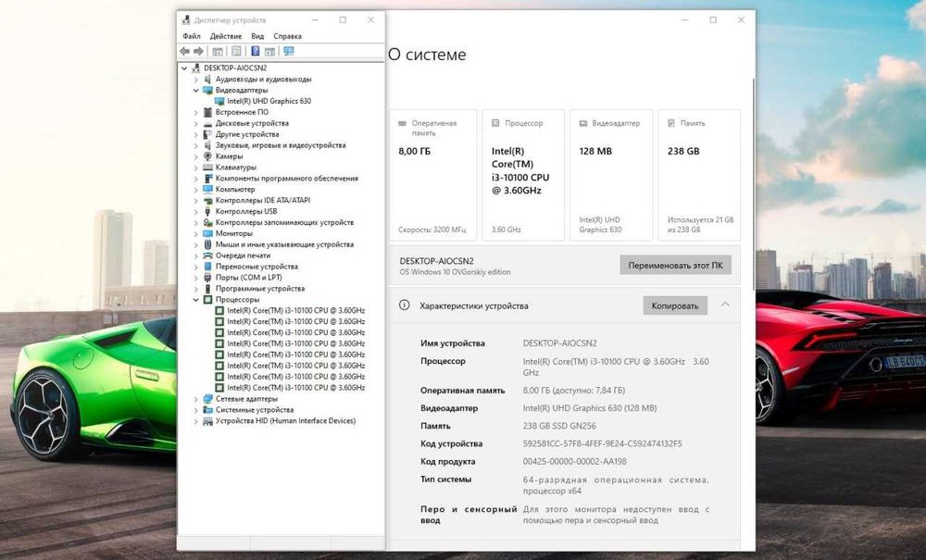Click the Код устройства value 592581CC-57F8-4FEF-9E24-C592474132F5
Image resolution: width=926 pixels, height=560 pixels.
point(603,443)
